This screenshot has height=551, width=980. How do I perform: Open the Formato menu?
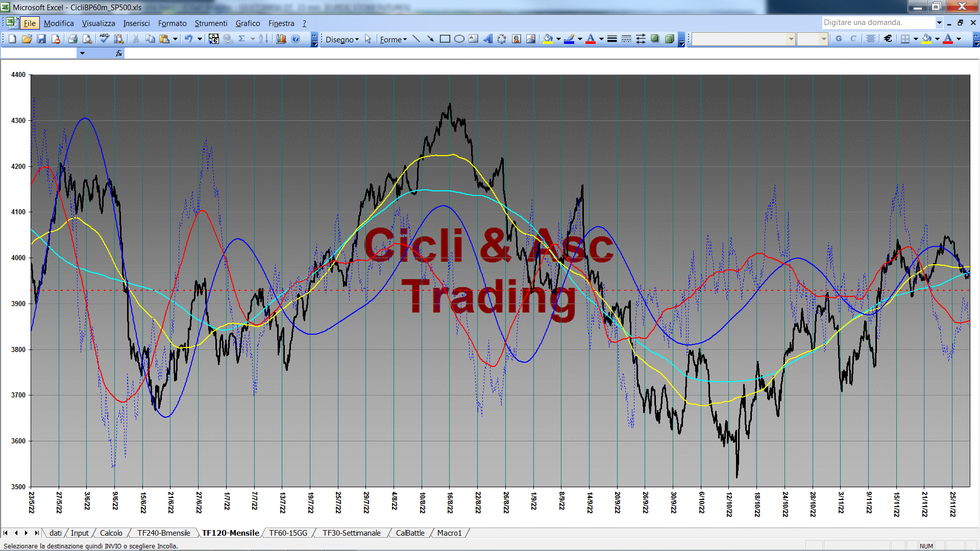[x=173, y=23]
